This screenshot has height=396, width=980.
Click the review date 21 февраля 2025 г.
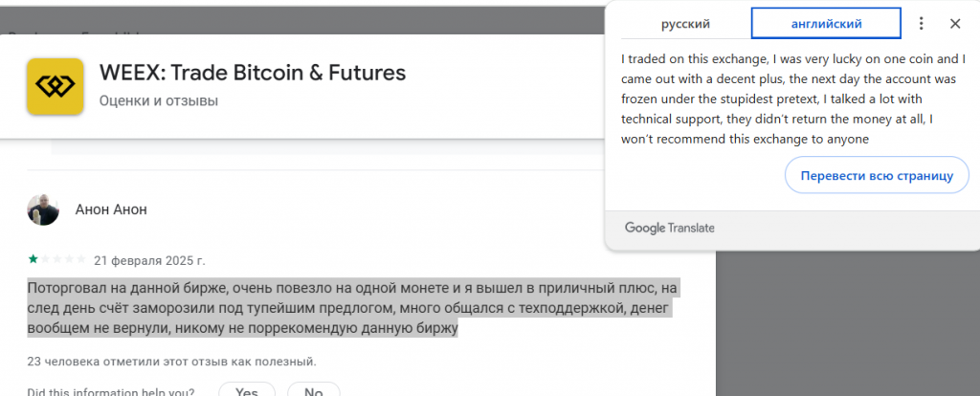click(149, 260)
